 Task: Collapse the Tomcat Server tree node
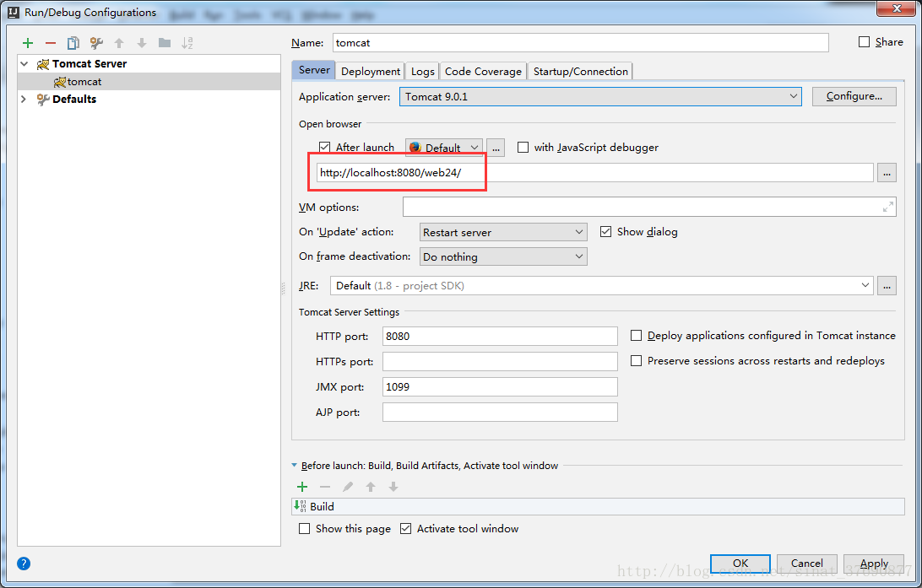pos(24,63)
